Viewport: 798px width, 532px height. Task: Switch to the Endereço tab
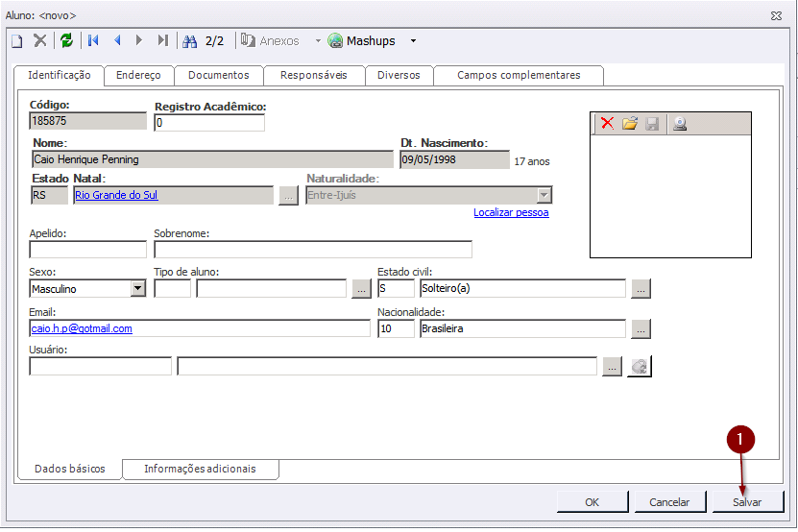[x=138, y=75]
